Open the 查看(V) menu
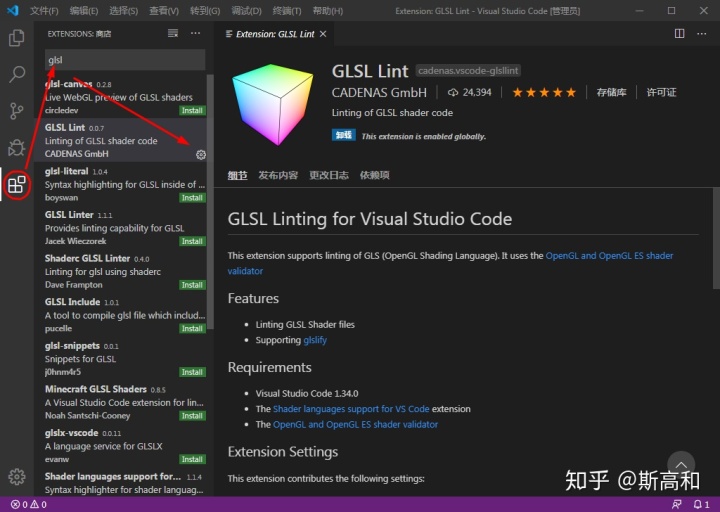Image resolution: width=720 pixels, height=512 pixels. (164, 11)
